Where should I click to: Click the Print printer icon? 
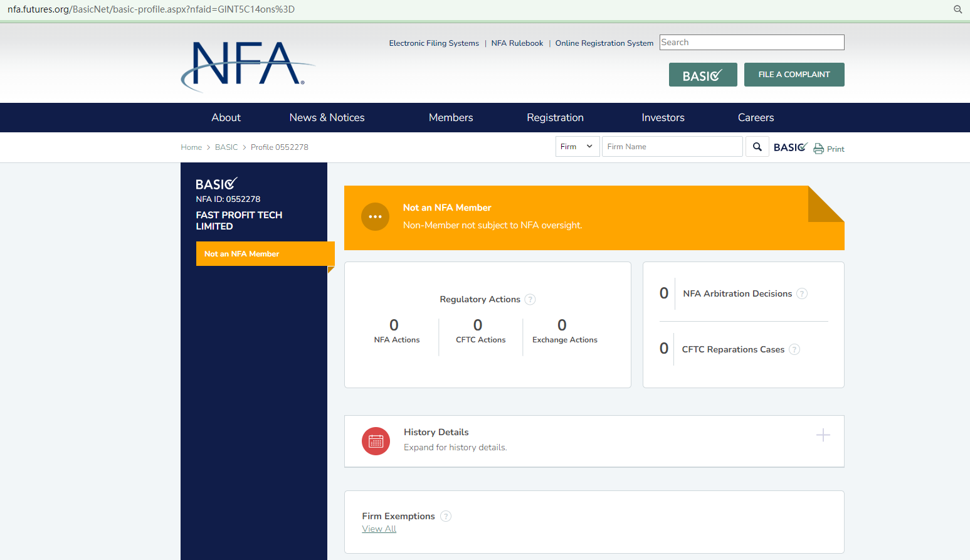tap(818, 149)
